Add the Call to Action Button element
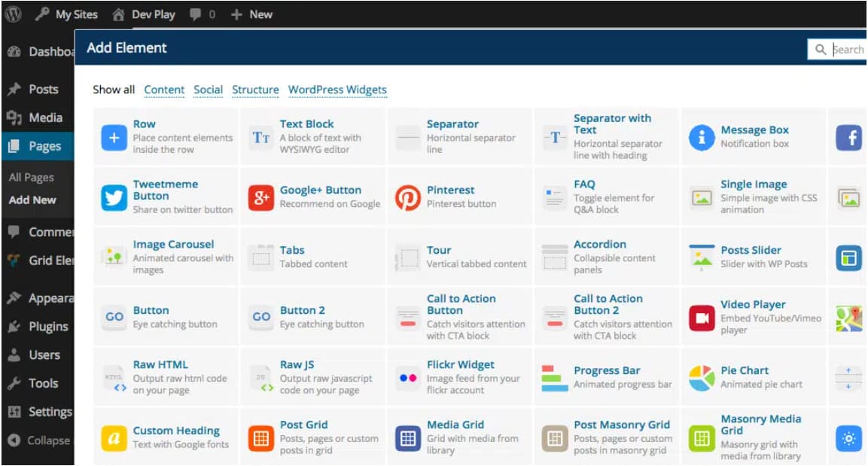 click(x=461, y=317)
